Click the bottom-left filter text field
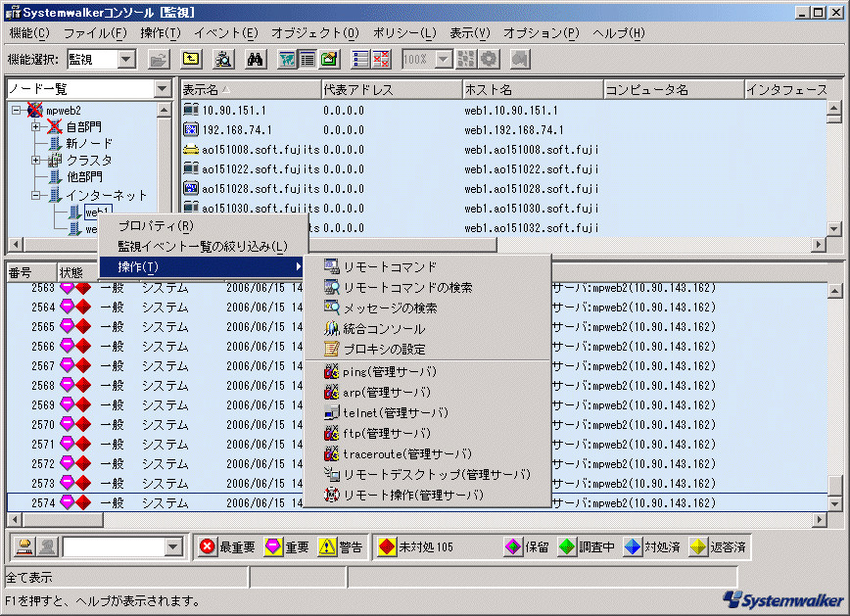 (x=114, y=546)
